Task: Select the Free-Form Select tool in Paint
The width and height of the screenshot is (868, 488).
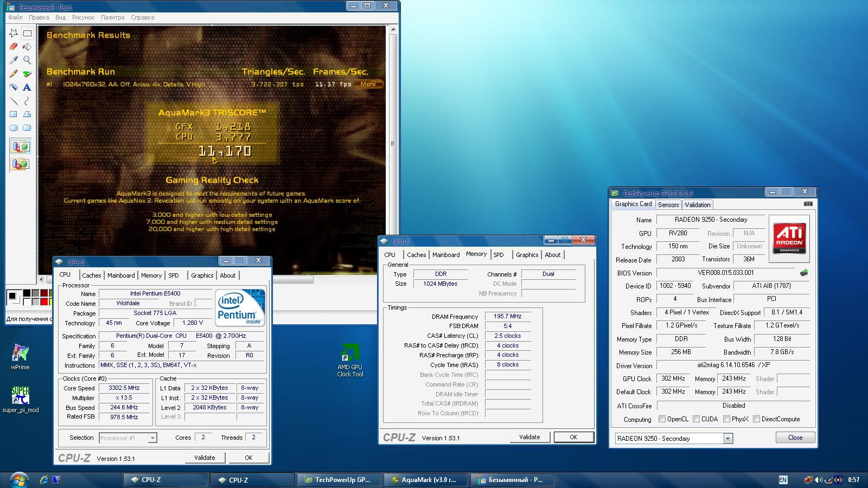Action: tap(14, 33)
